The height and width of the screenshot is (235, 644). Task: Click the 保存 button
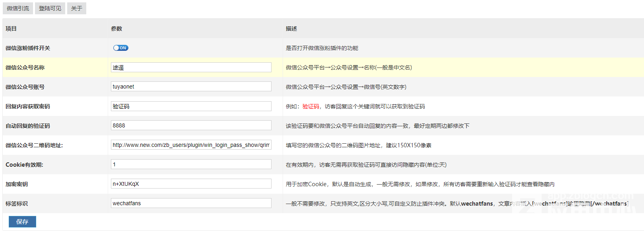pyautogui.click(x=22, y=222)
